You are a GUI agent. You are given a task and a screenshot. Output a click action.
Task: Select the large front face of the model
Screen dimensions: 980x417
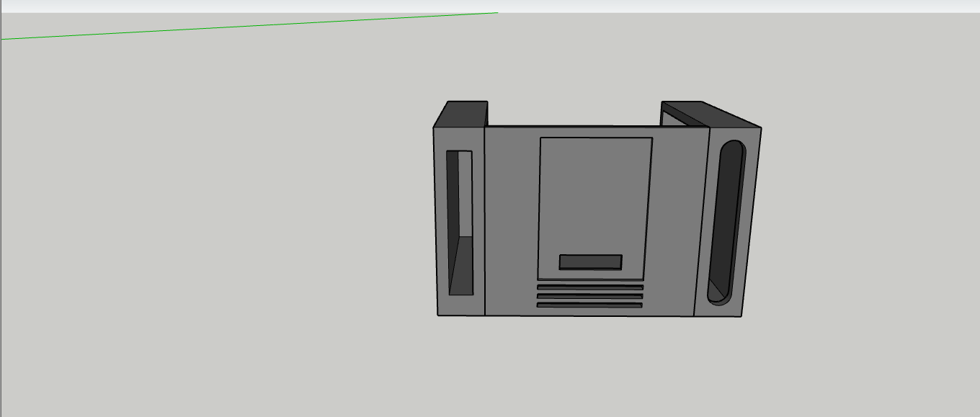[512, 216]
